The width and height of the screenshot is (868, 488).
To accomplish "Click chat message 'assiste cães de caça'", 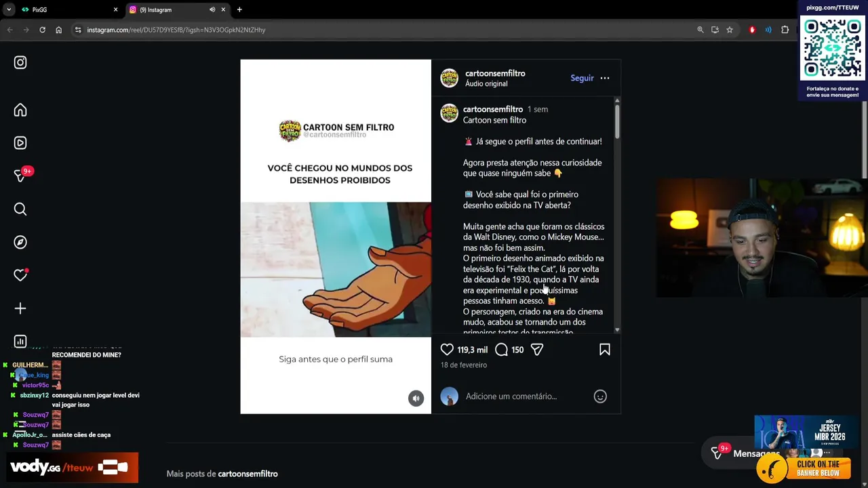I will 81,435.
